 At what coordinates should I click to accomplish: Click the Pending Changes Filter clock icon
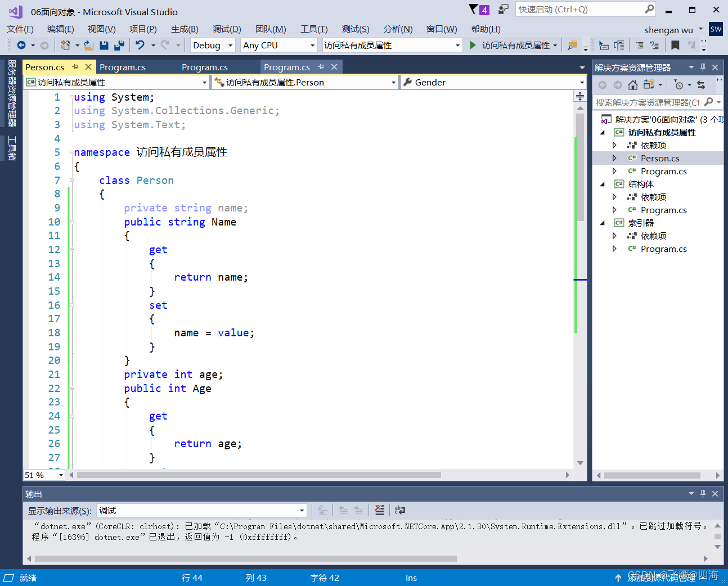[679, 85]
